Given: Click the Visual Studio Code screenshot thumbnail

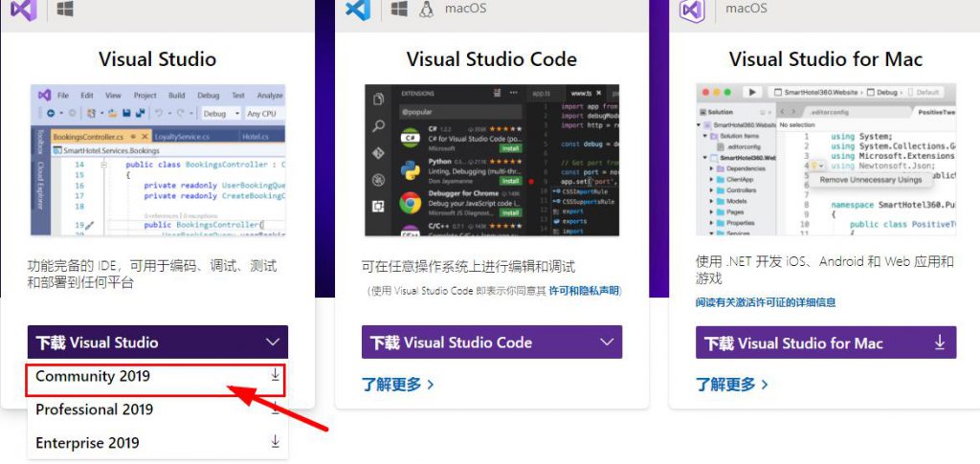Looking at the screenshot, I should click(492, 160).
